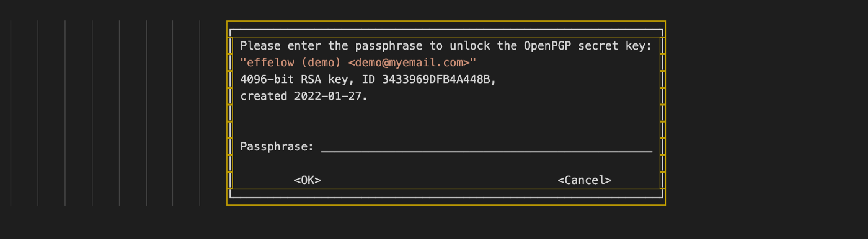This screenshot has height=239, width=868.
Task: Click the "OpenPGP secret key" phrase
Action: pos(588,46)
